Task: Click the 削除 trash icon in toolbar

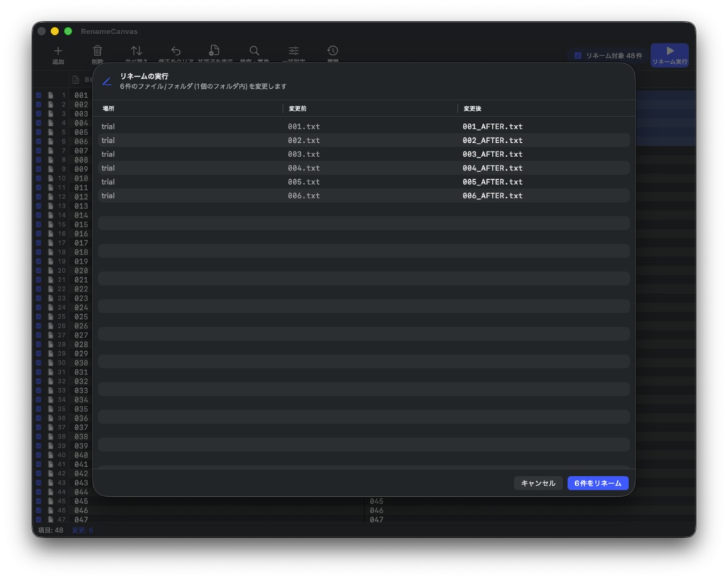Action: click(97, 50)
